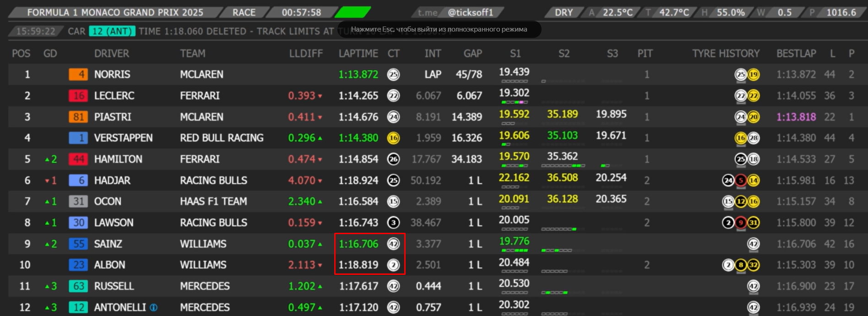Click the Formula 1 Monaco Grand Prix 2025 title
This screenshot has width=868, height=316.
pyautogui.click(x=115, y=12)
